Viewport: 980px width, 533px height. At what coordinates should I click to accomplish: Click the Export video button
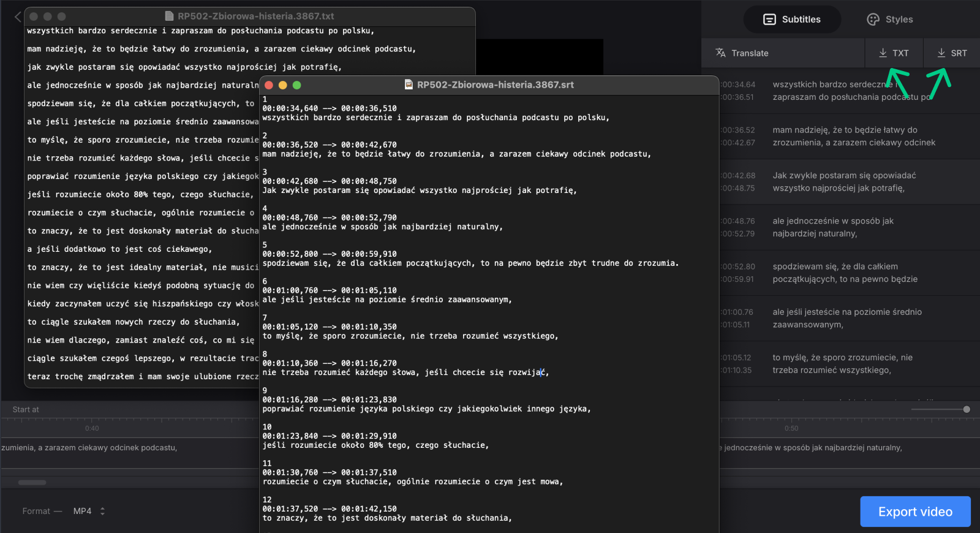click(x=915, y=512)
